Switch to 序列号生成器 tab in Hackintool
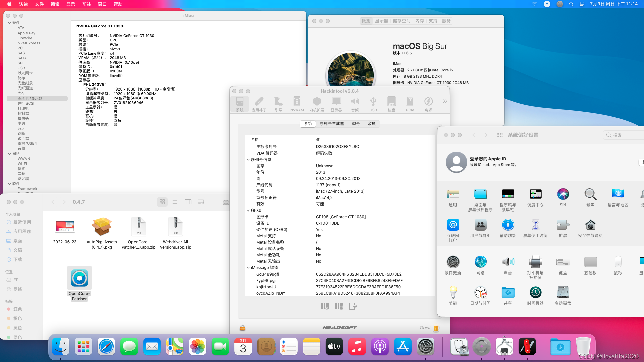This screenshot has height=362, width=644. point(331,124)
